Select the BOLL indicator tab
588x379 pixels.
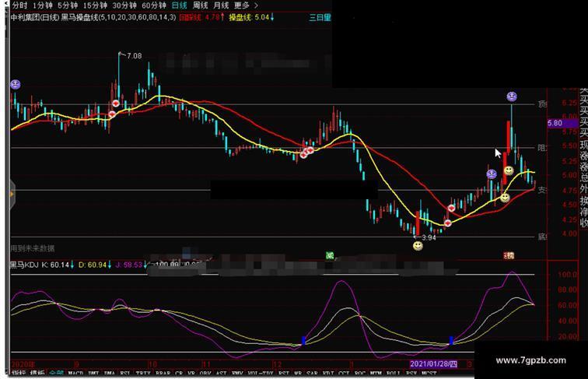tap(394, 374)
